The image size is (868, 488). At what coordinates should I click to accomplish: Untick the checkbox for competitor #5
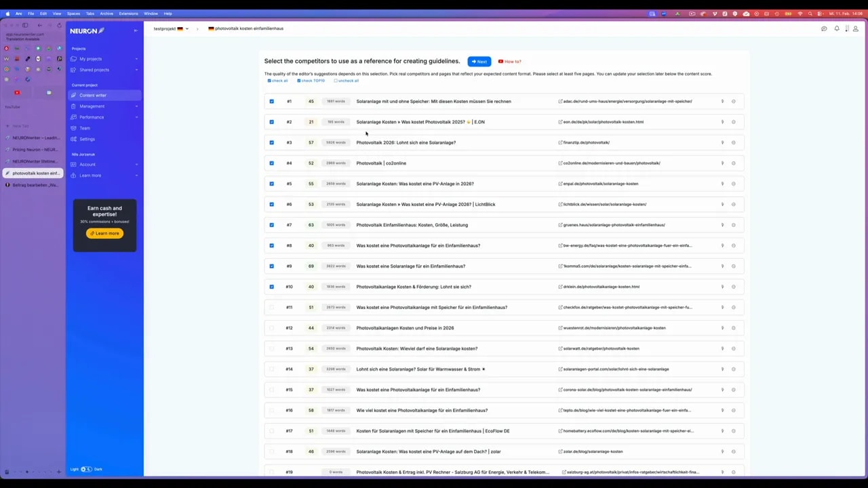pos(271,183)
